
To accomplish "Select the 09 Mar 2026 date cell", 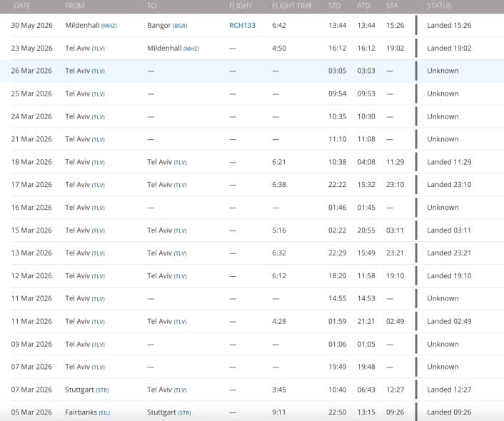I will [31, 344].
